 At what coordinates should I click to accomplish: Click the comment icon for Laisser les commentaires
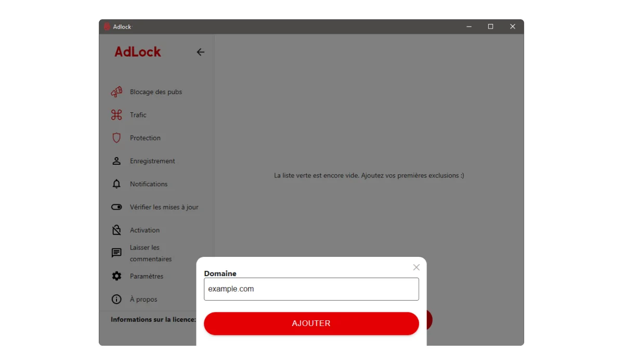point(116,253)
